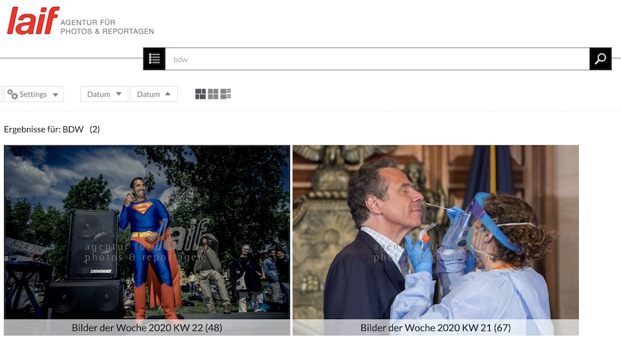Screen dimensions: 621x364
Task: Click the Settings button label
Action: [x=33, y=94]
